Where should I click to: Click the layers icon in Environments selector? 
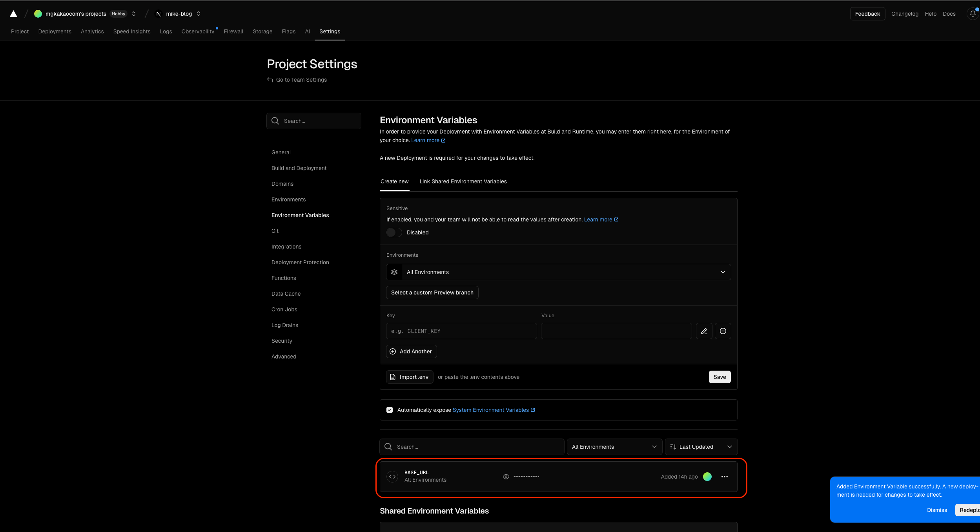point(394,272)
